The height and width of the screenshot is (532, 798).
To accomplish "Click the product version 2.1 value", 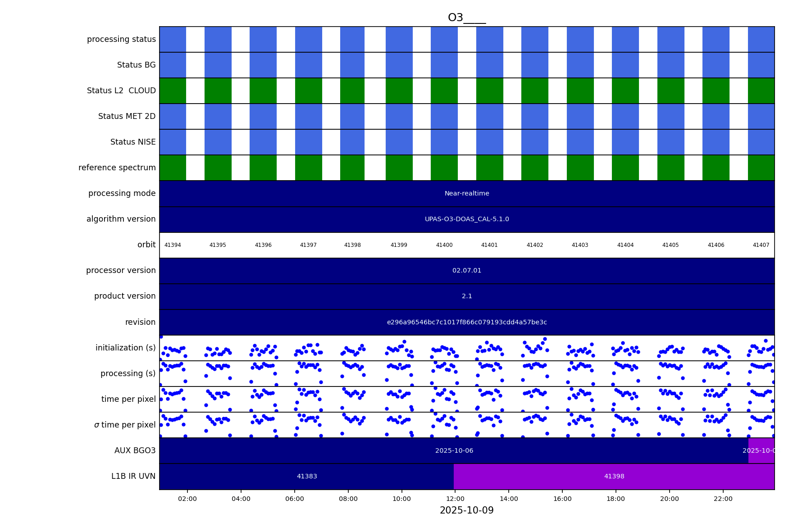I will coord(466,296).
